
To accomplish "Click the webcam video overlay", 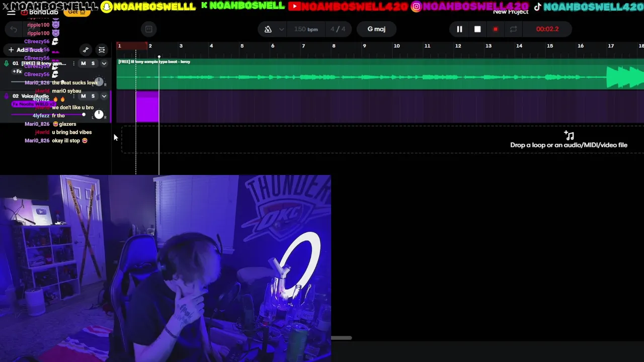I will 166,268.
